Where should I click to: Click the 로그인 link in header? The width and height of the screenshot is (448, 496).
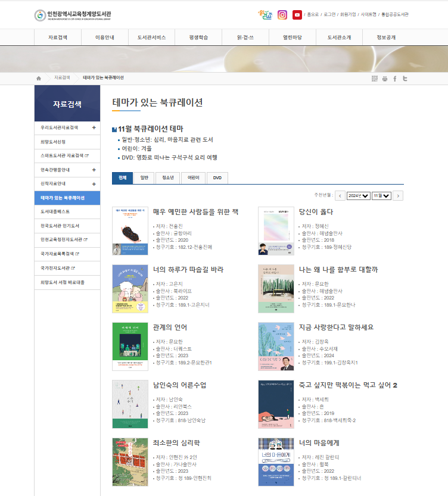(329, 14)
